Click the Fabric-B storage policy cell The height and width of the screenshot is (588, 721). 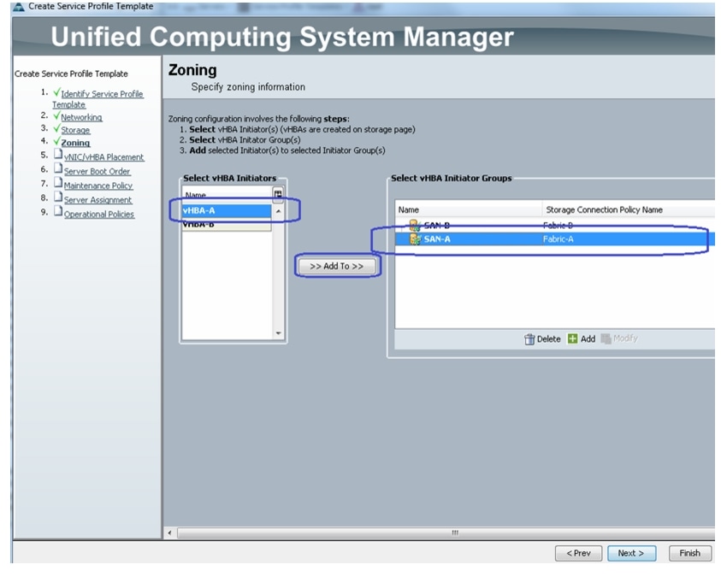558,225
